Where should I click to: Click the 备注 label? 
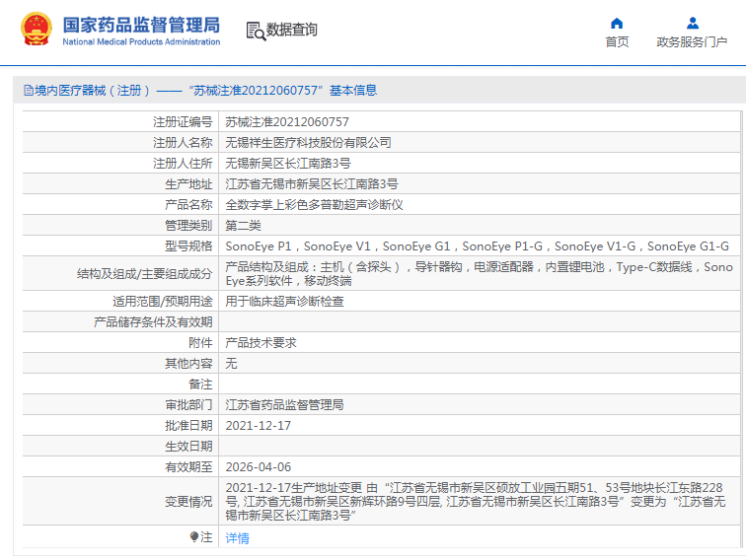pos(200,385)
